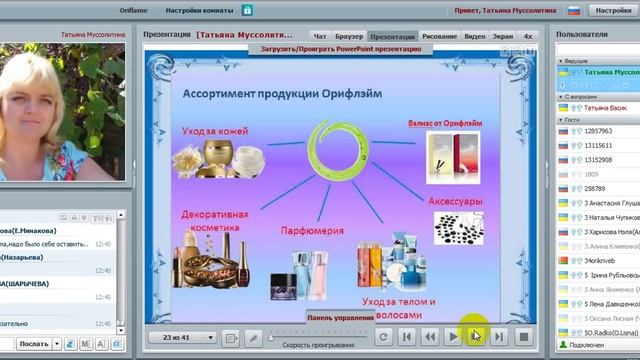Image resolution: width=640 pixels, height=360 pixels.
Task: Click the Russian flag language icon
Action: pos(574,11)
